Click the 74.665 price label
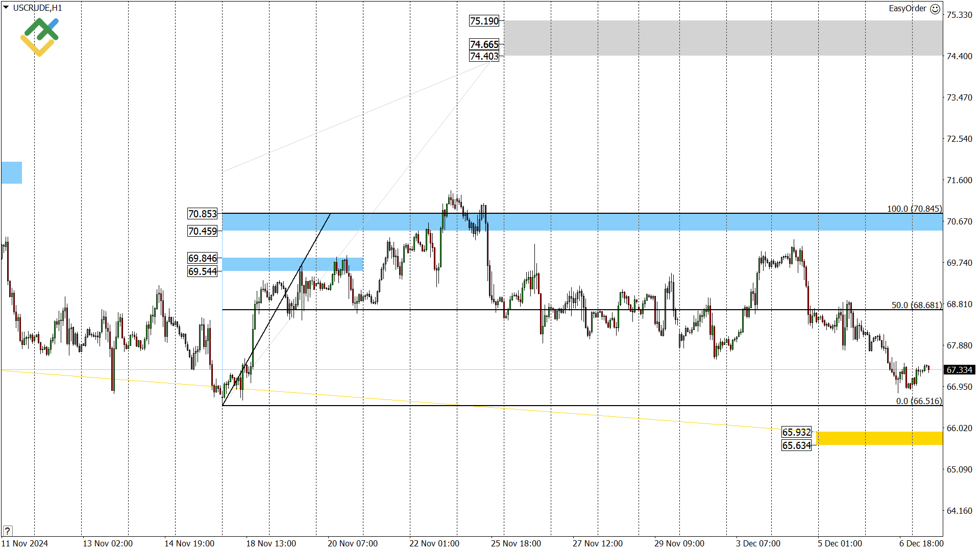The image size is (980, 551). point(484,44)
